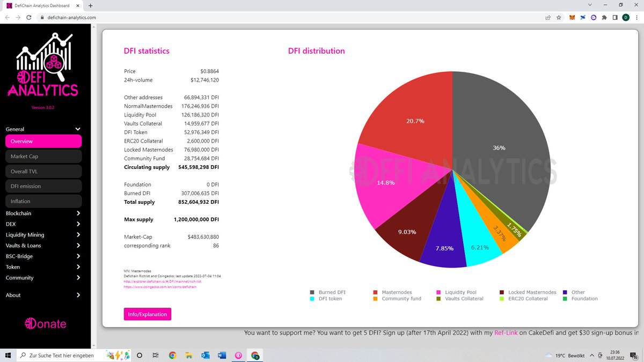Toggle Community fund legend entry
Viewport: 644px width, 362px height.
397,299
